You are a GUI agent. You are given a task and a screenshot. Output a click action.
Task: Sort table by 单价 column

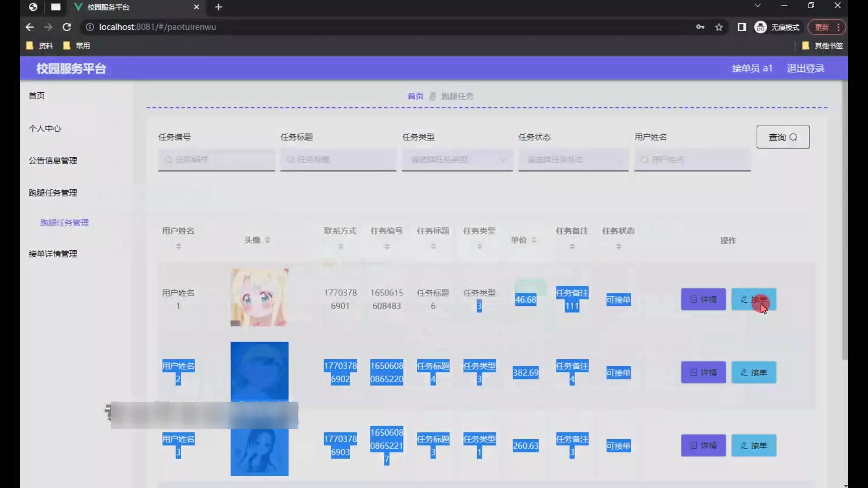point(534,240)
